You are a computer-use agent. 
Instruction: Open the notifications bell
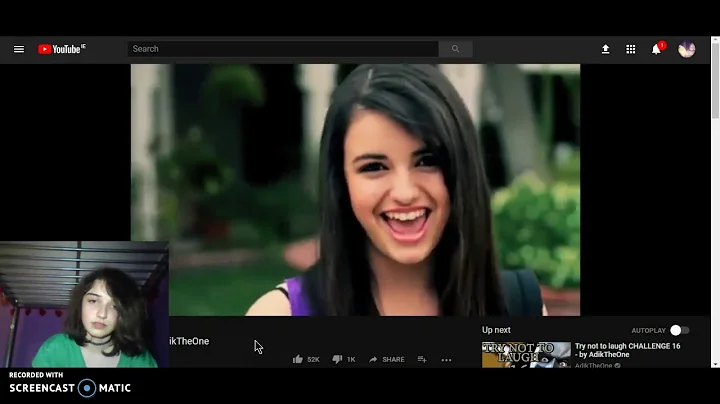coord(657,49)
